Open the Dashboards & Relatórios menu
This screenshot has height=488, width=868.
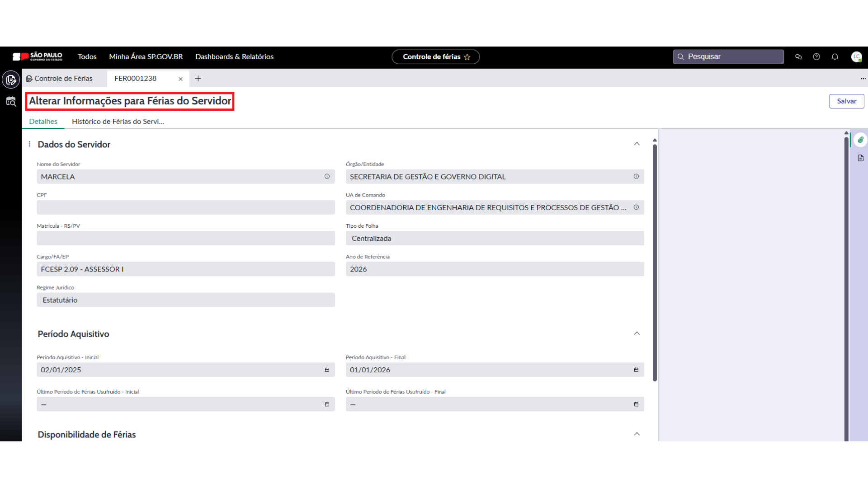[x=234, y=57]
